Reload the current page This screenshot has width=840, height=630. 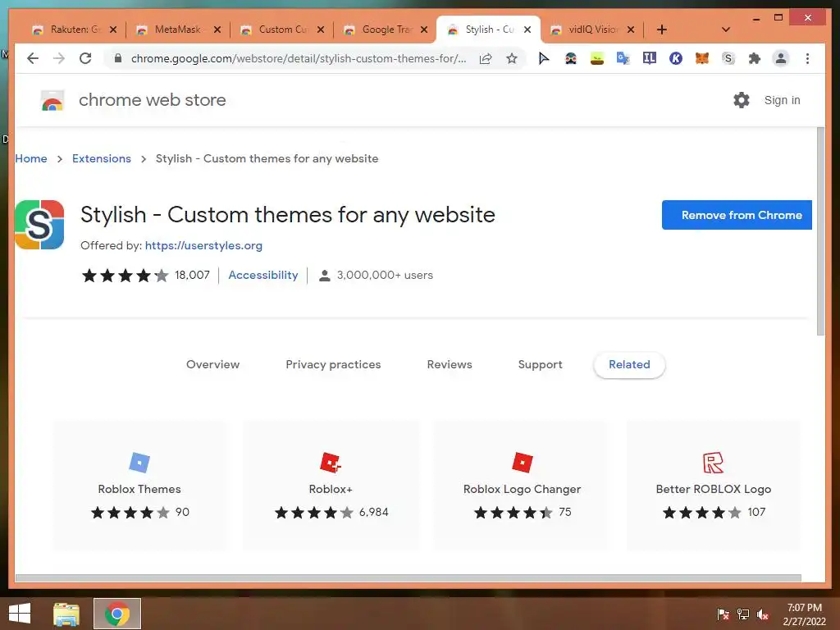coord(85,58)
